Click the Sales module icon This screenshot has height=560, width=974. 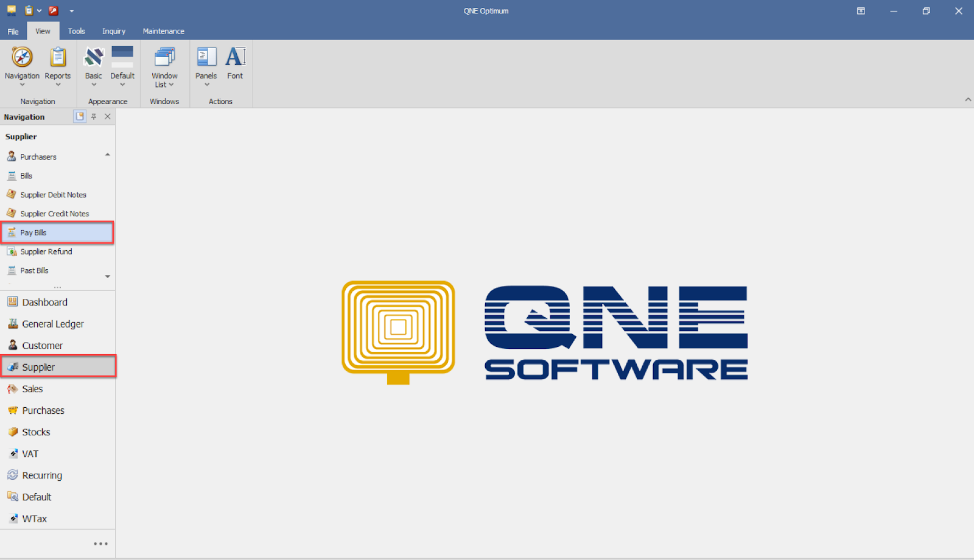[13, 388]
